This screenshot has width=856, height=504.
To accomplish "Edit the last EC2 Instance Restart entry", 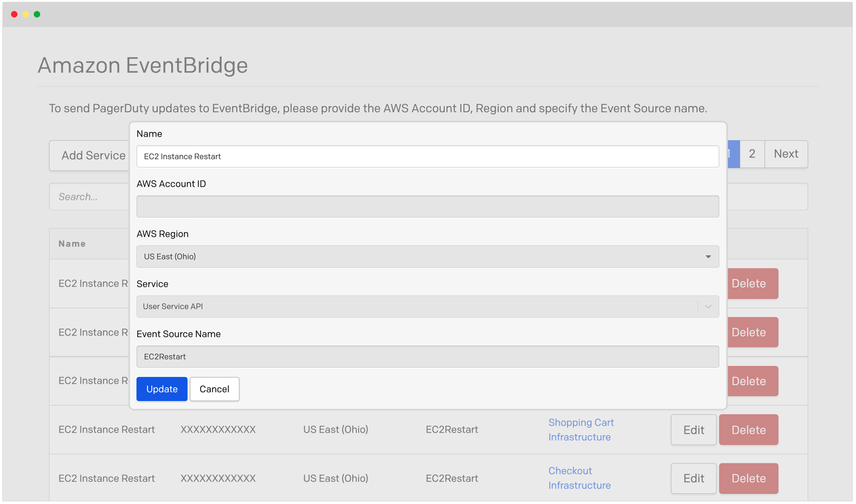I will pos(693,478).
